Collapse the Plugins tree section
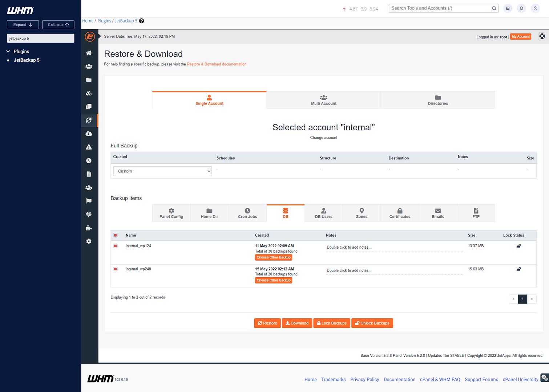This screenshot has height=392, width=549. (8, 52)
